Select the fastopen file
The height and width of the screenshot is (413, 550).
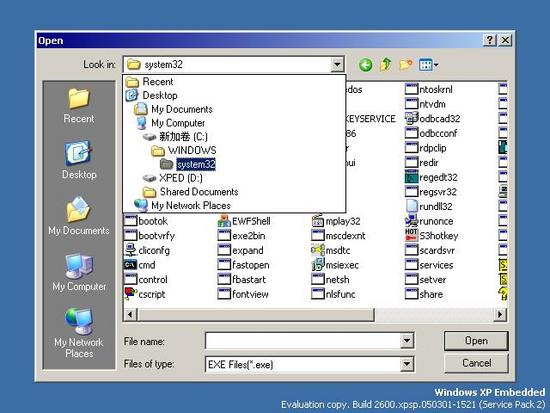point(243,265)
